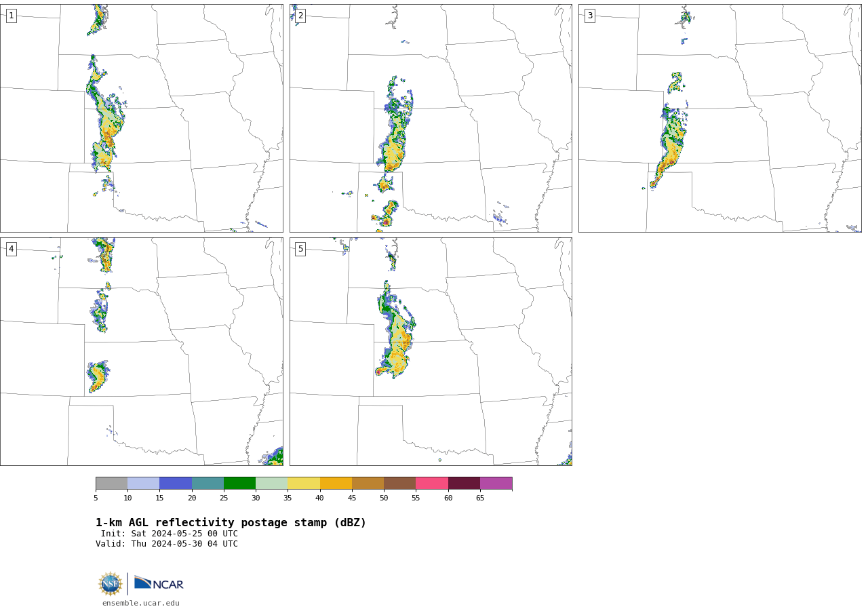The height and width of the screenshot is (611, 868).
Task: Open ensemble member 5 reflectivity map
Action: [x=431, y=351]
